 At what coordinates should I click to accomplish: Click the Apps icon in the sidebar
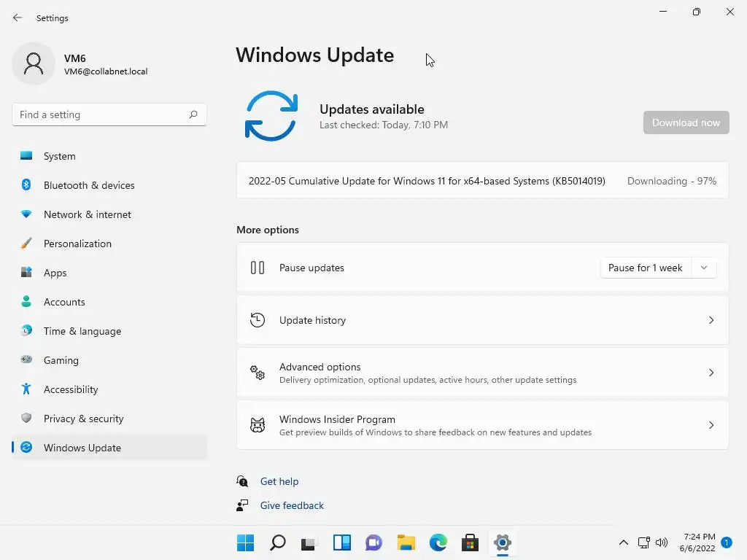tap(26, 273)
